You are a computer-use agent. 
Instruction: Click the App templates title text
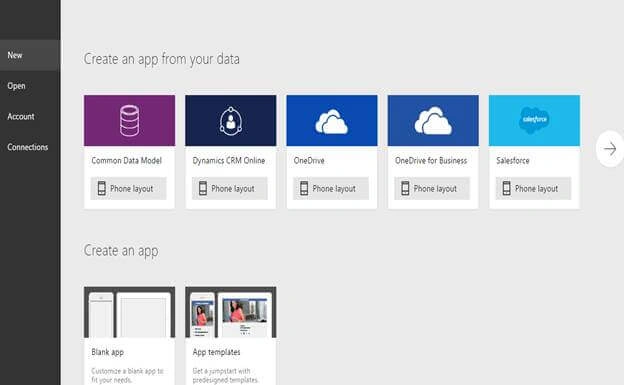pyautogui.click(x=216, y=352)
